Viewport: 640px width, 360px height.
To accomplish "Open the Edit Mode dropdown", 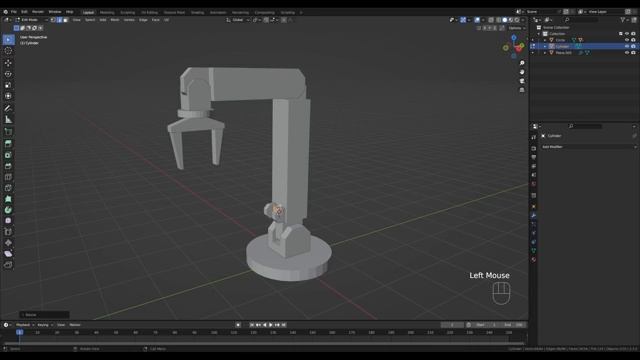I will pos(32,20).
